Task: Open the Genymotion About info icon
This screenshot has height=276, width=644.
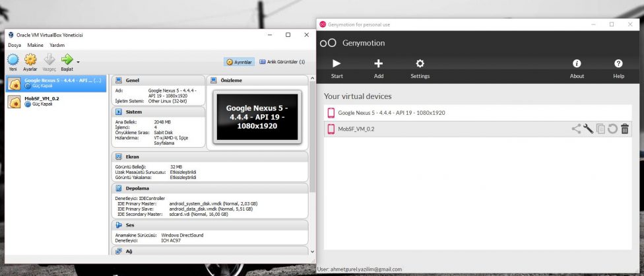Action: [x=577, y=64]
